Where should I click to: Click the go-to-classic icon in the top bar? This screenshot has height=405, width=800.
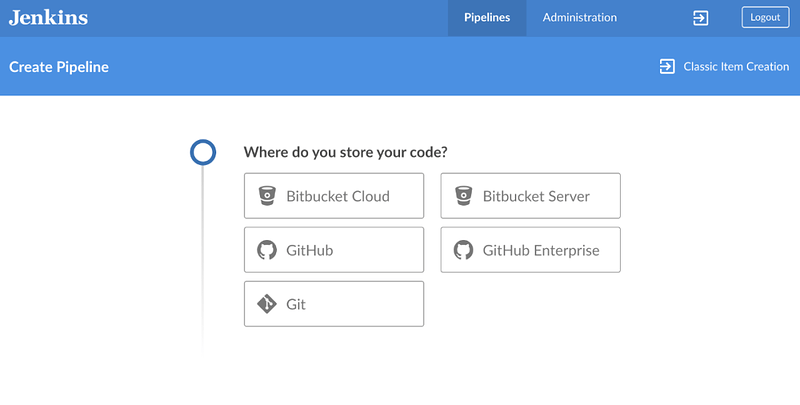[x=700, y=18]
